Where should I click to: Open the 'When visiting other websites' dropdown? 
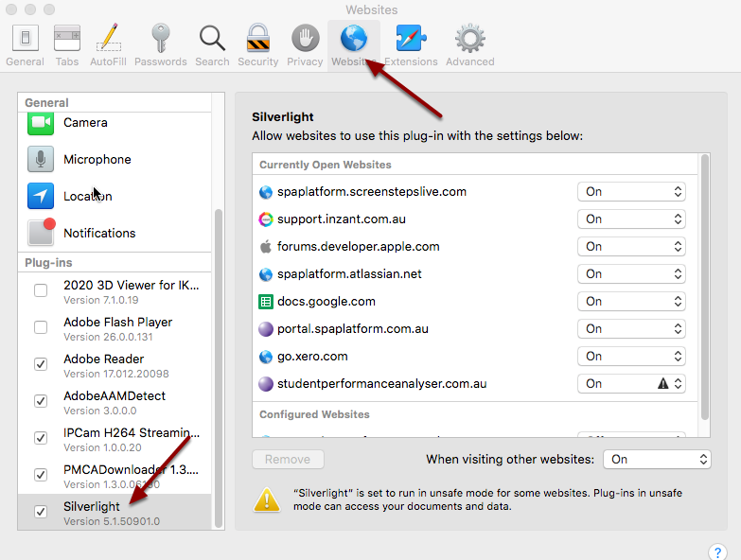657,460
